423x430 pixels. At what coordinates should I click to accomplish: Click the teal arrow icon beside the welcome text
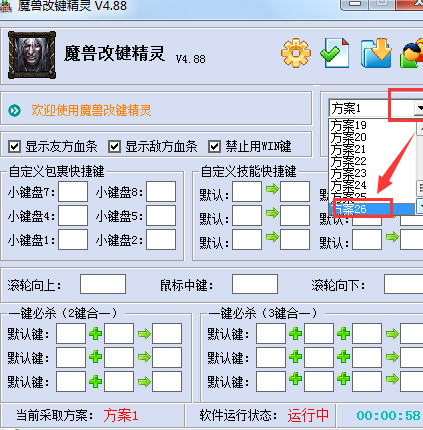pos(14,110)
